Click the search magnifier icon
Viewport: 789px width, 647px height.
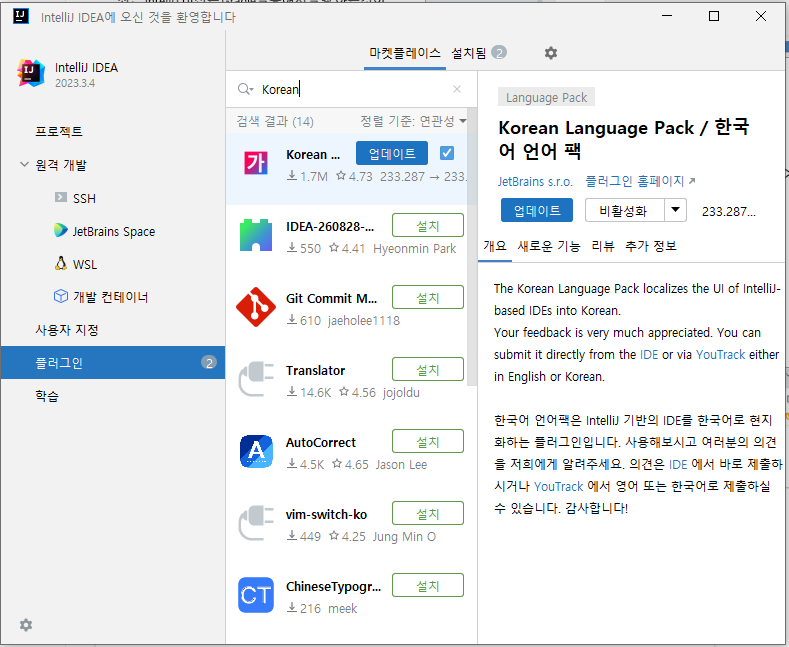click(x=243, y=89)
